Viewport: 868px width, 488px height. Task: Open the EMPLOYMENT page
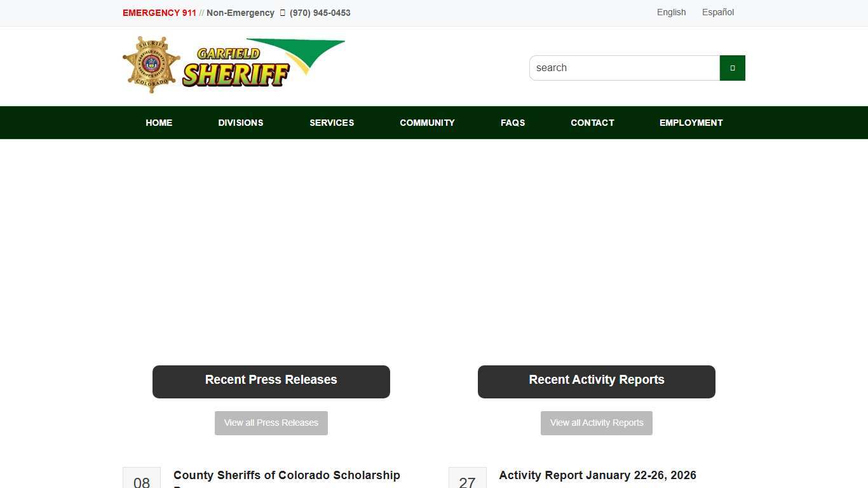click(691, 123)
